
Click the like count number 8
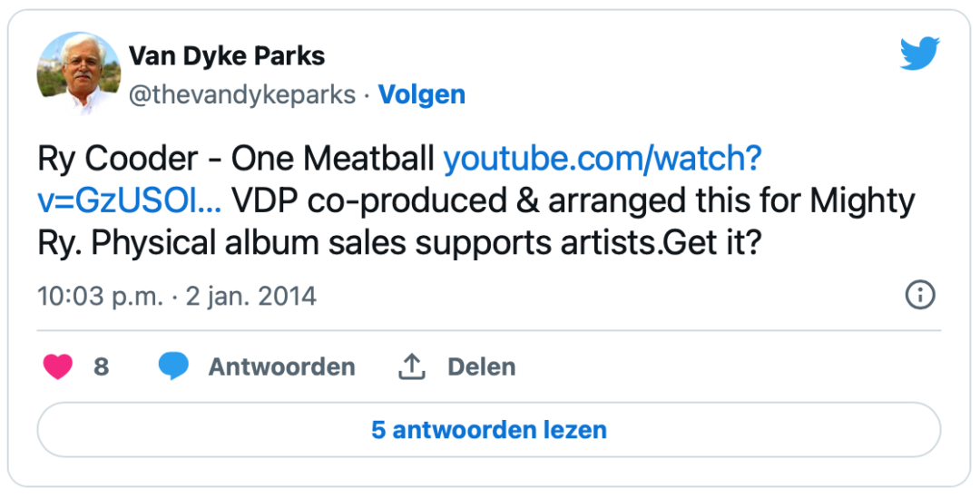point(102,366)
